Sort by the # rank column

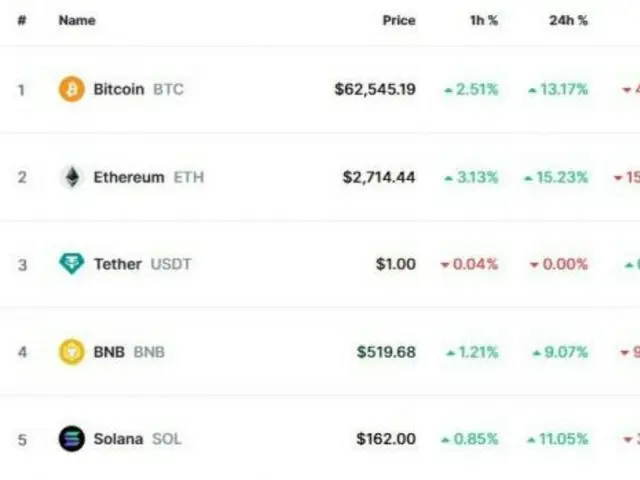point(22,20)
